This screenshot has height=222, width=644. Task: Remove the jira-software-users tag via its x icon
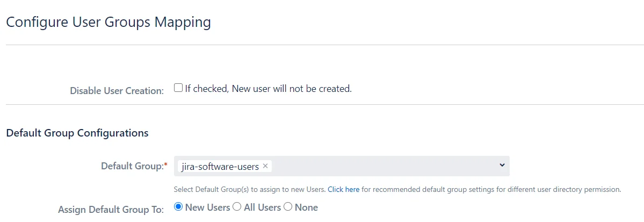[x=265, y=166]
